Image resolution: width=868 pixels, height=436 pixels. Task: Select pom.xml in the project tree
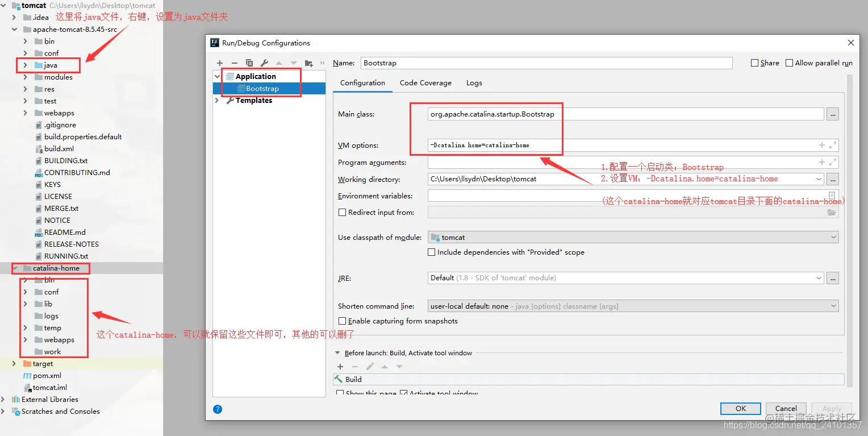tap(47, 376)
